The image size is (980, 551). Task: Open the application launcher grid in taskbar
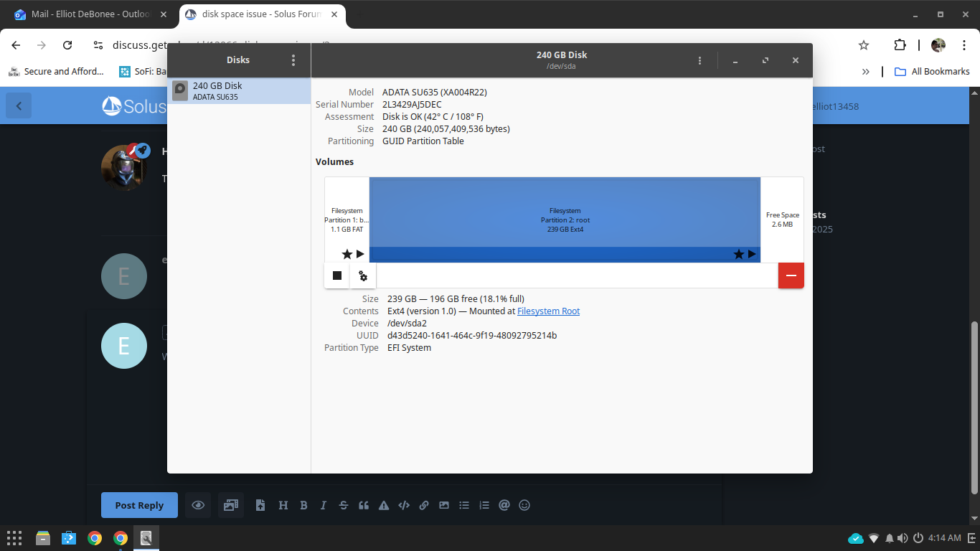[14, 538]
